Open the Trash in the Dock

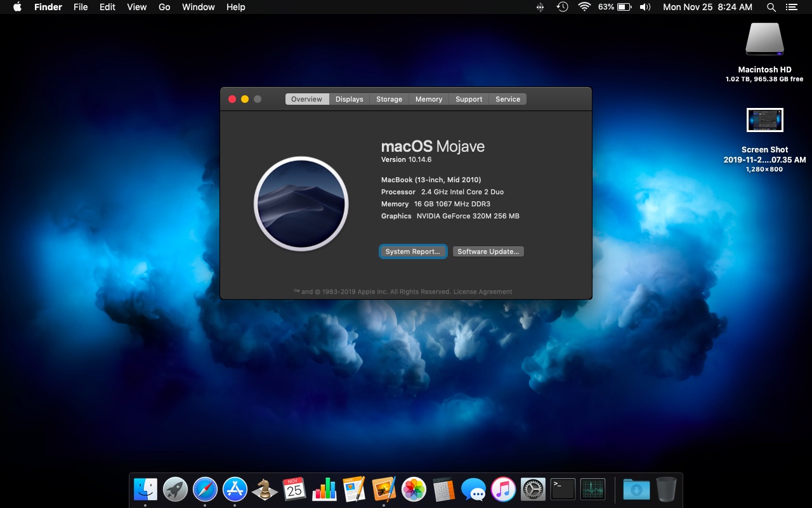[666, 490]
